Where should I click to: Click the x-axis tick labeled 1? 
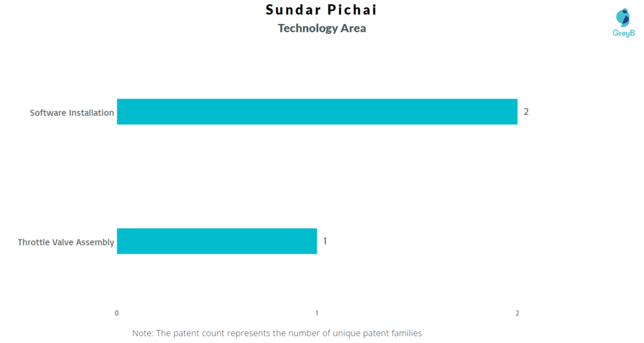coord(317,313)
